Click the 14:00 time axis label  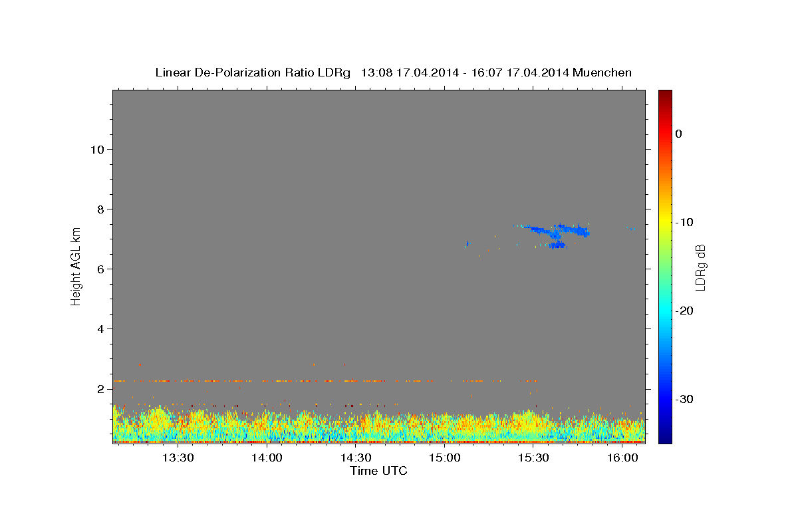(267, 458)
